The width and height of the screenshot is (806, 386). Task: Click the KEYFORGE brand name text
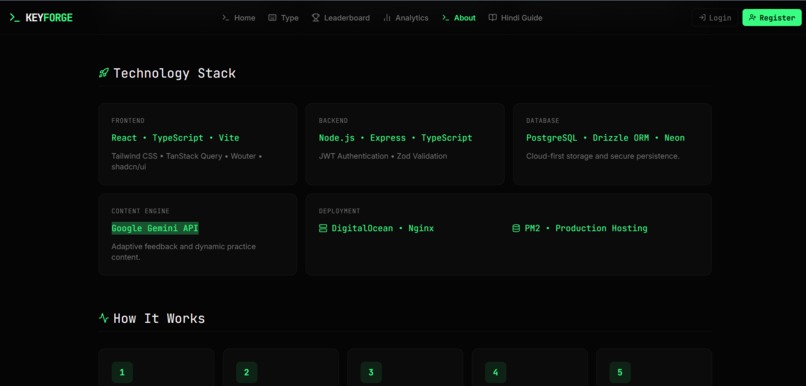point(49,17)
